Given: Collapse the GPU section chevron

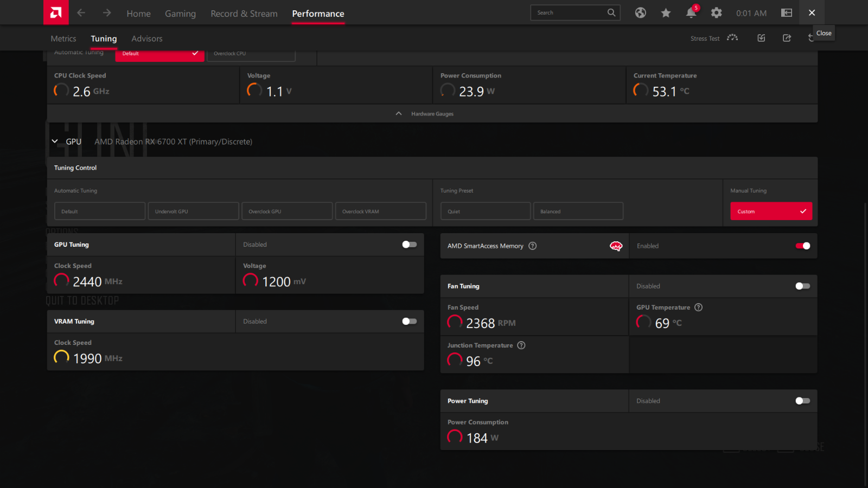Looking at the screenshot, I should (x=55, y=141).
